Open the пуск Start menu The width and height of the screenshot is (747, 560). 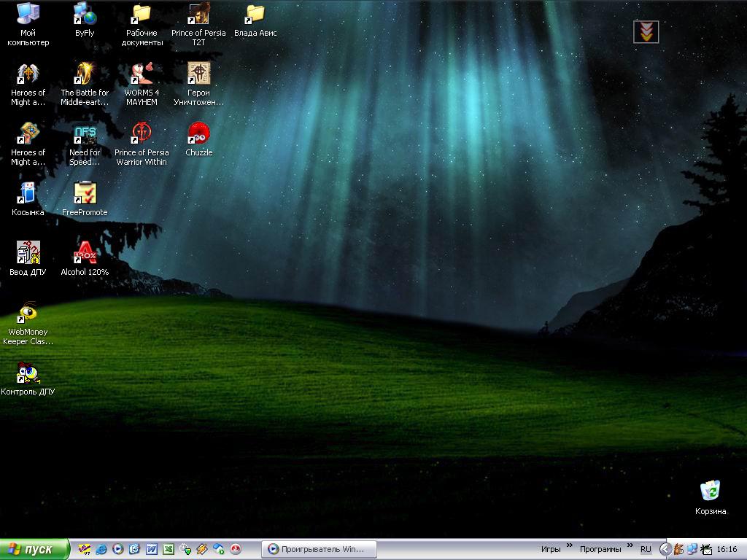click(x=34, y=549)
